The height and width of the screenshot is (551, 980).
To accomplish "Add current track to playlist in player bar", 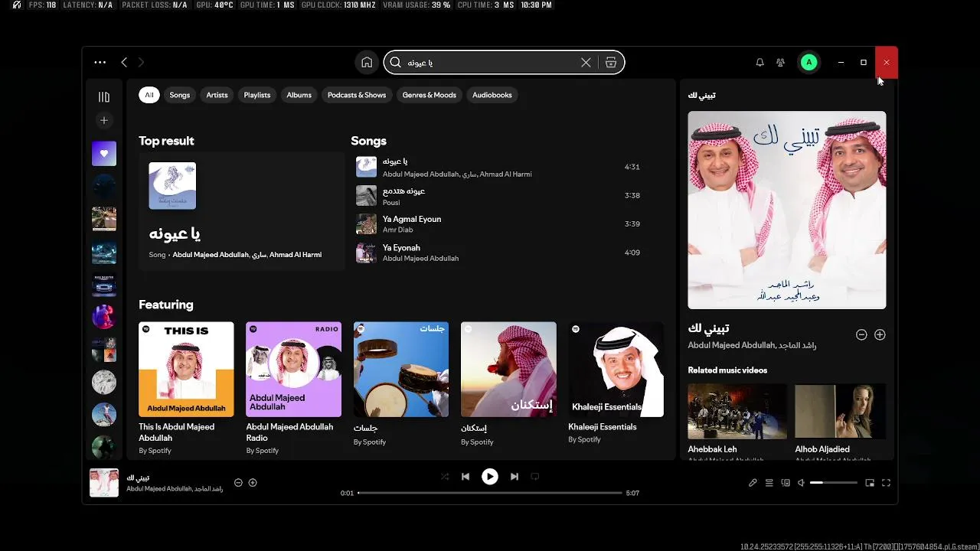I will click(253, 483).
